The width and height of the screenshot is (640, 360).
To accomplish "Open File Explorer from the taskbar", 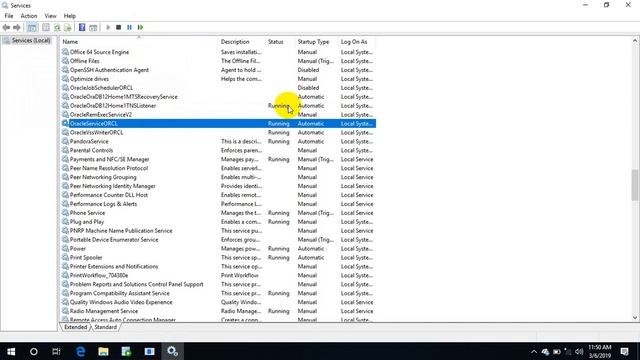I will pyautogui.click(x=103, y=351).
